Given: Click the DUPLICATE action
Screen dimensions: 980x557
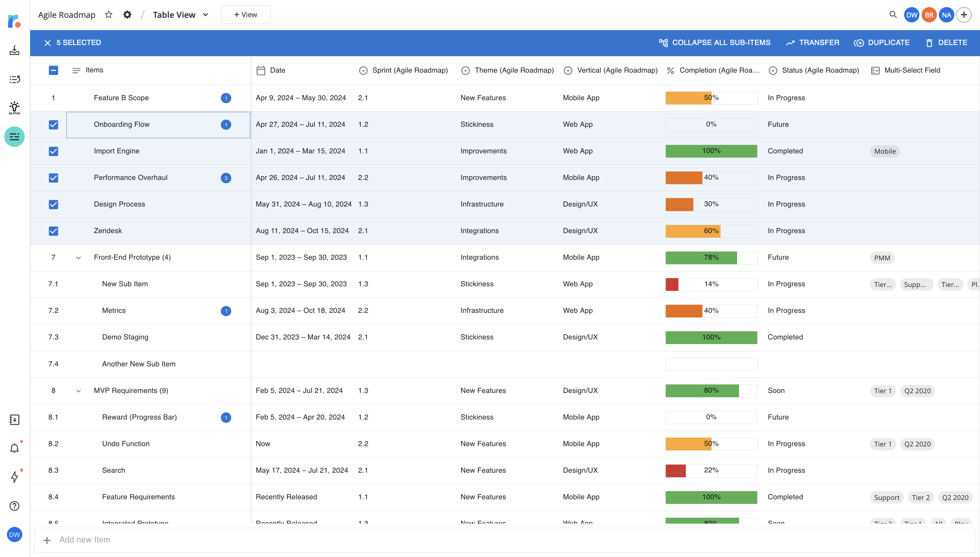Looking at the screenshot, I should pos(882,43).
